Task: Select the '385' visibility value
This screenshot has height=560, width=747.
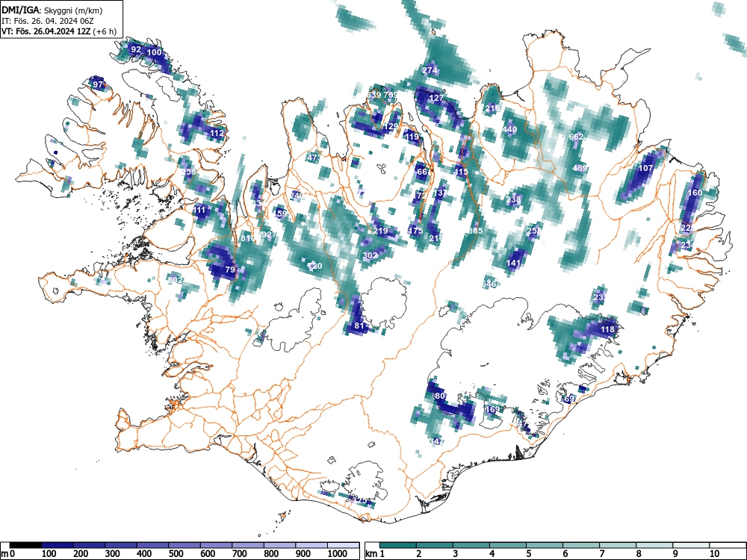Action: coord(475,231)
